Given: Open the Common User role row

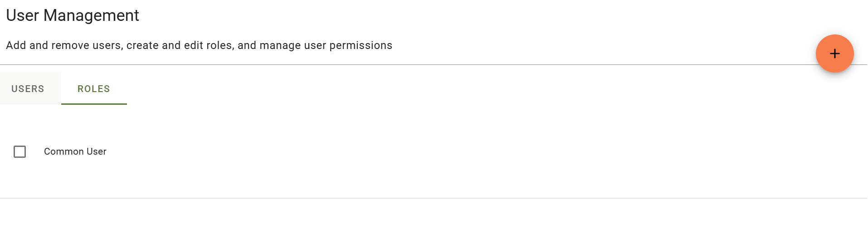Looking at the screenshot, I should click(x=75, y=151).
